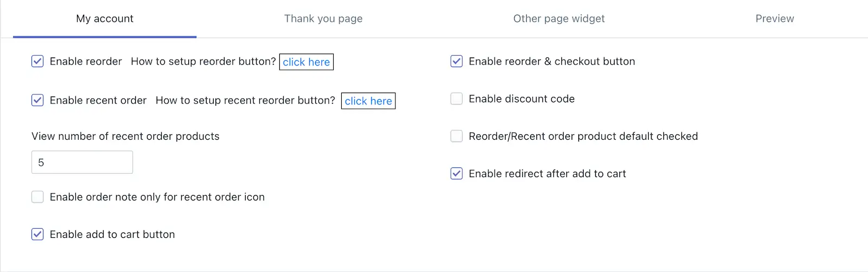Uncheck the Enable reorder checkbox
Viewport: 868px width, 272px height.
(x=37, y=61)
